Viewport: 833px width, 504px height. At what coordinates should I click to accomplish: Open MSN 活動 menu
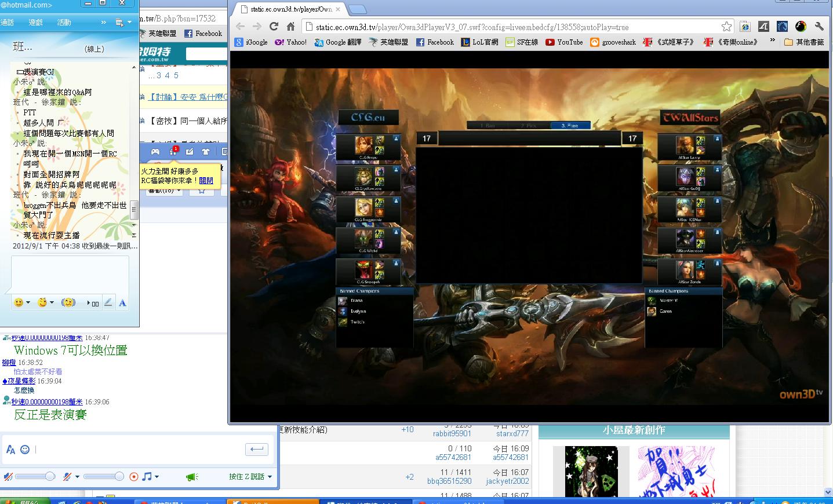click(64, 22)
